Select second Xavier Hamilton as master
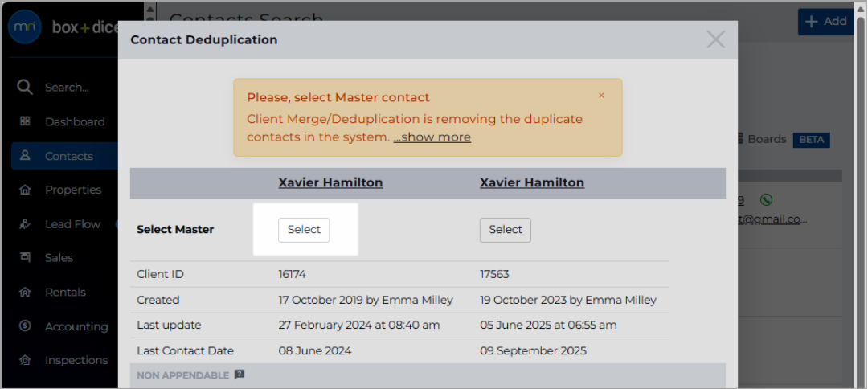The width and height of the screenshot is (868, 389). (505, 230)
